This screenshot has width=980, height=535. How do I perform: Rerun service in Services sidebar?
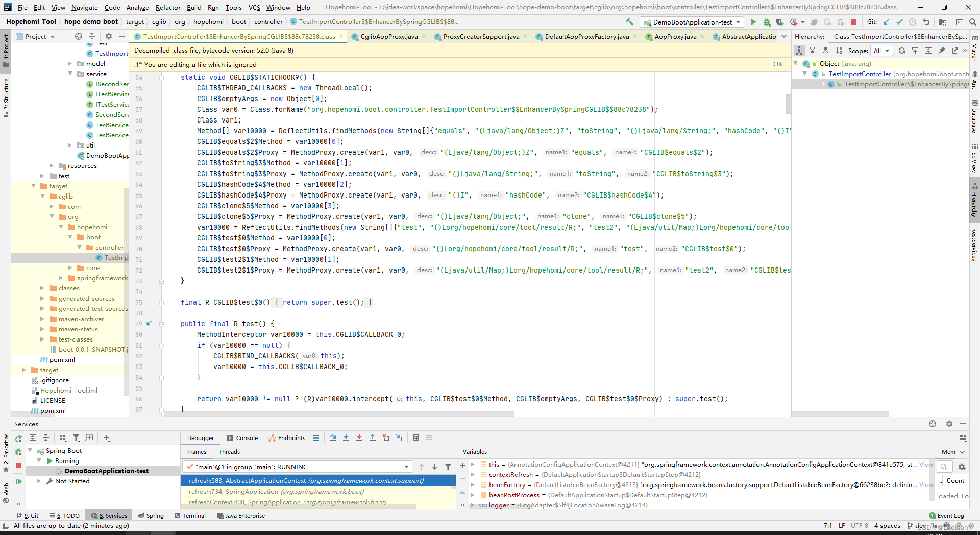point(18,439)
